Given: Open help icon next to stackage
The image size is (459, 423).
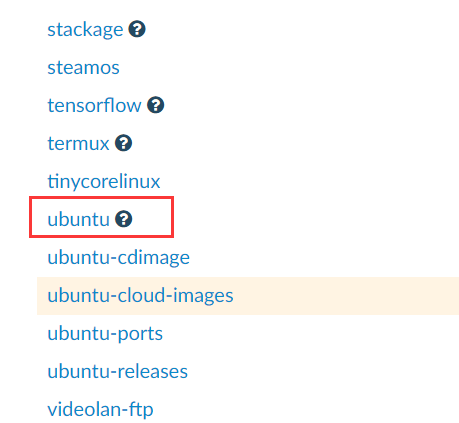Looking at the screenshot, I should [x=137, y=29].
